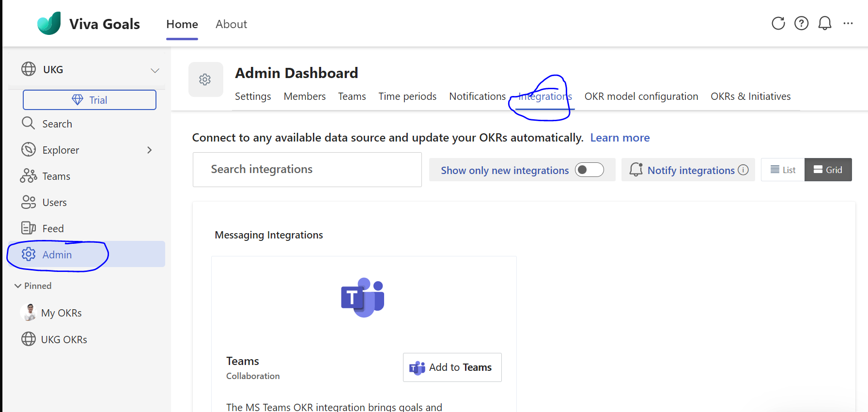Click the Teams people icon in sidebar
This screenshot has height=412, width=868.
29,175
